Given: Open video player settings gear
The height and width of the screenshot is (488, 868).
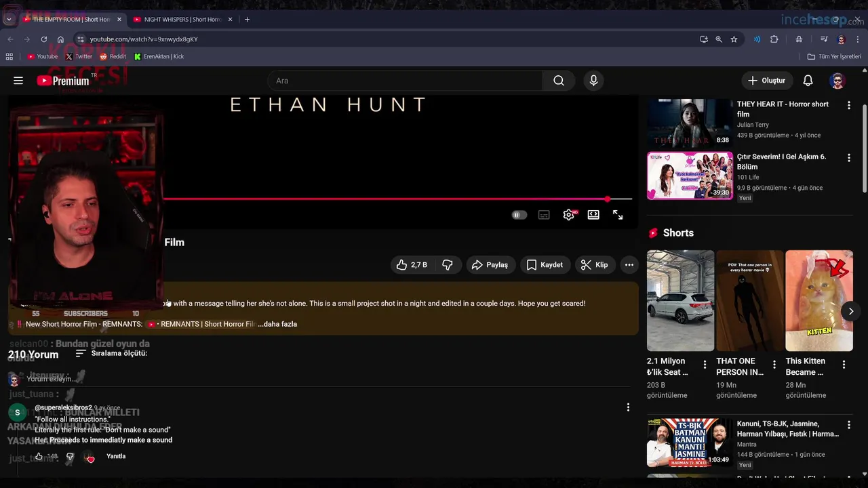Looking at the screenshot, I should pyautogui.click(x=569, y=215).
